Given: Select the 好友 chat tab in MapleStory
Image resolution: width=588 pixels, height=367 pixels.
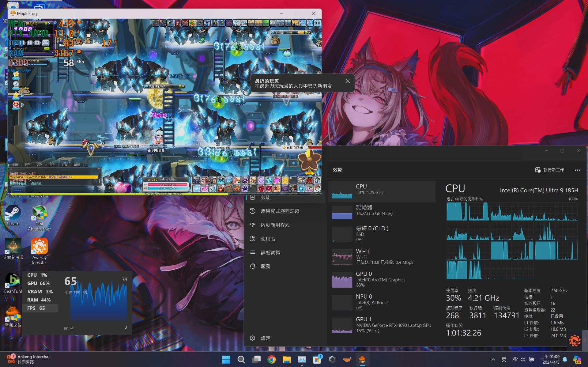Looking at the screenshot, I should coord(51,165).
